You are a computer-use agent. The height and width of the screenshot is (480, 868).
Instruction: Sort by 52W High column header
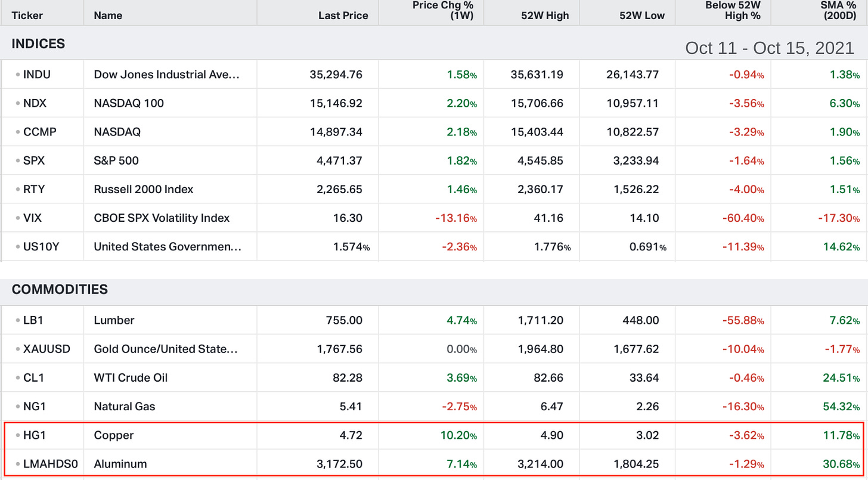tap(545, 16)
